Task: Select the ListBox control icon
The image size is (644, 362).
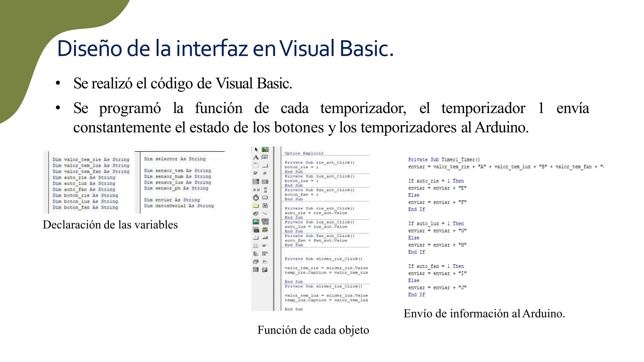Action: tap(265, 182)
